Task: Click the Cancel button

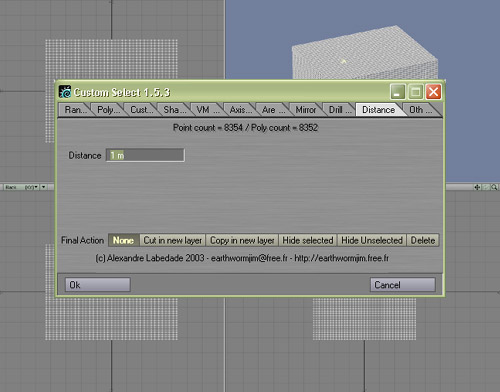Action: click(x=403, y=285)
